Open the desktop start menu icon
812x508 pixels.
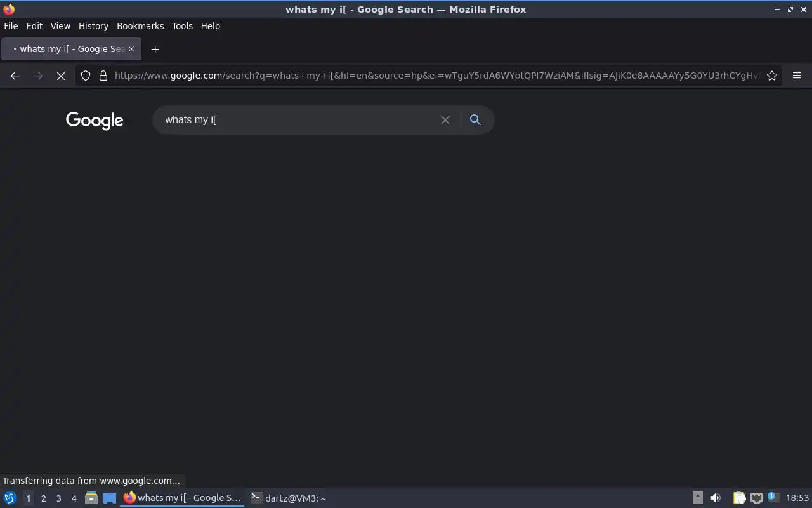pos(10,498)
